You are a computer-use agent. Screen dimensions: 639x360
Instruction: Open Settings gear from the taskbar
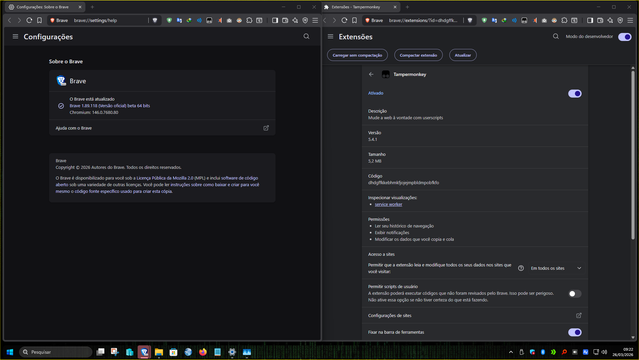pyautogui.click(x=232, y=352)
